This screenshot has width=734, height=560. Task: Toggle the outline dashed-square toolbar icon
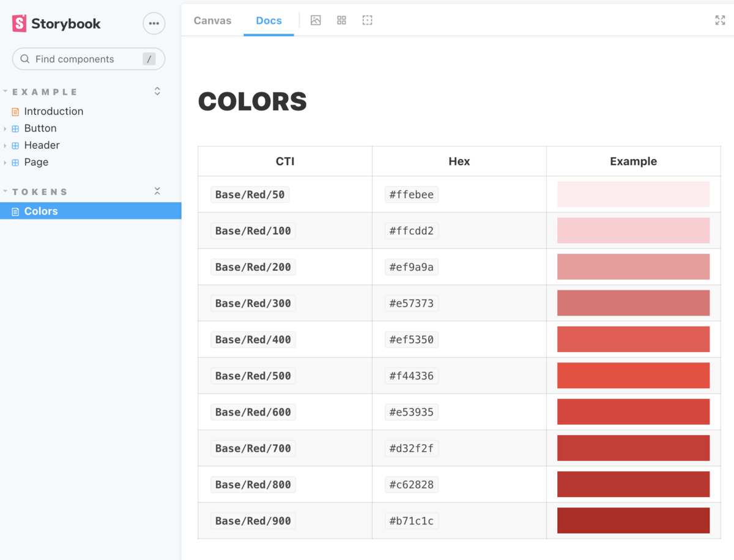(x=367, y=20)
